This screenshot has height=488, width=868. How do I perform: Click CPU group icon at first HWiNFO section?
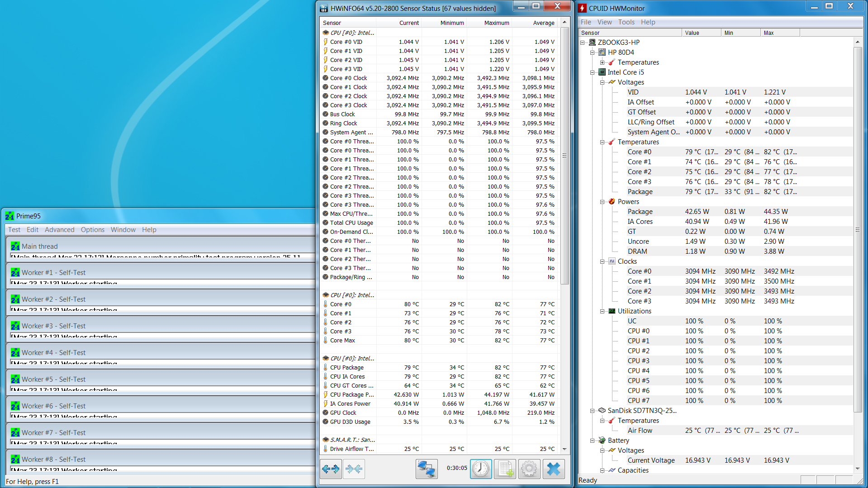click(326, 33)
